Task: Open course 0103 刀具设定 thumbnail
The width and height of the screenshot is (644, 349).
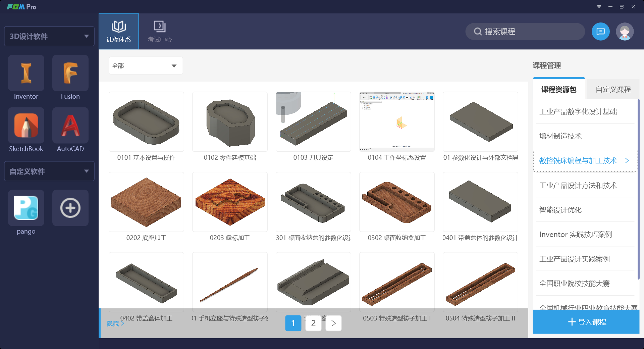Action: 313,122
